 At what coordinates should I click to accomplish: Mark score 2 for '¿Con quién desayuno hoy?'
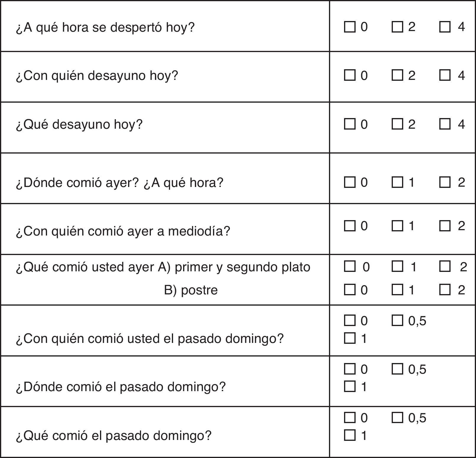pos(397,75)
